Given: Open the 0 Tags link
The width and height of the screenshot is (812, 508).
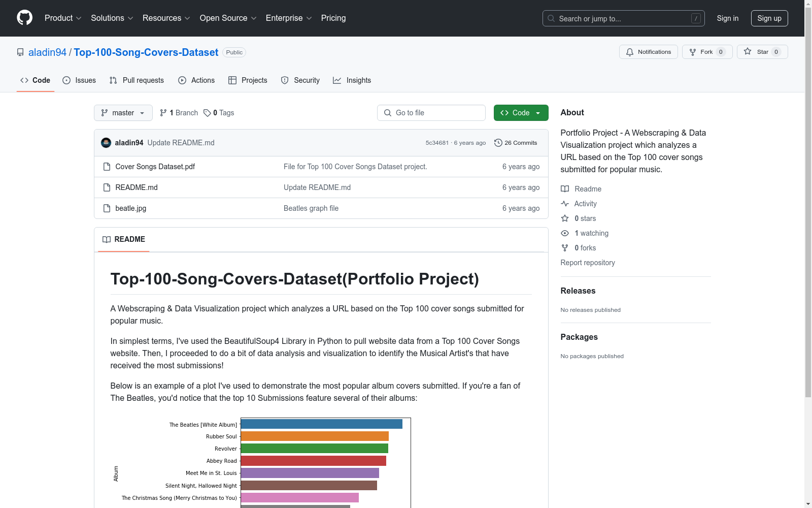Looking at the screenshot, I should pos(219,113).
